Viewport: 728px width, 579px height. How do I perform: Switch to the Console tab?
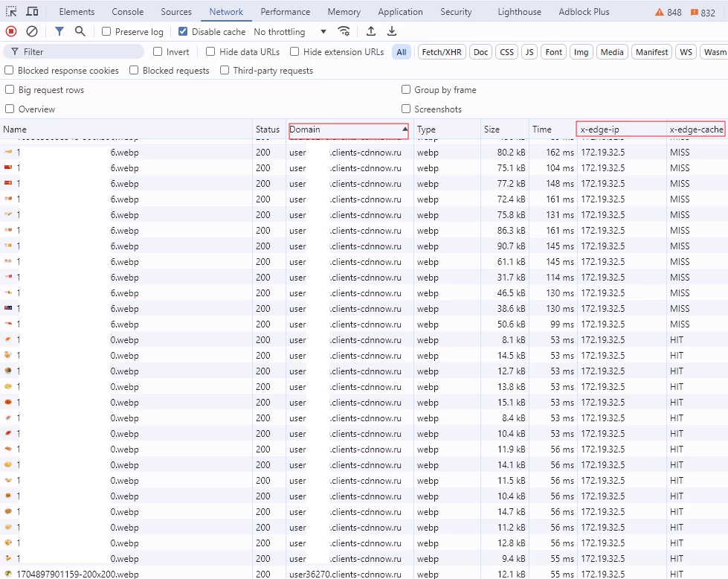(128, 12)
